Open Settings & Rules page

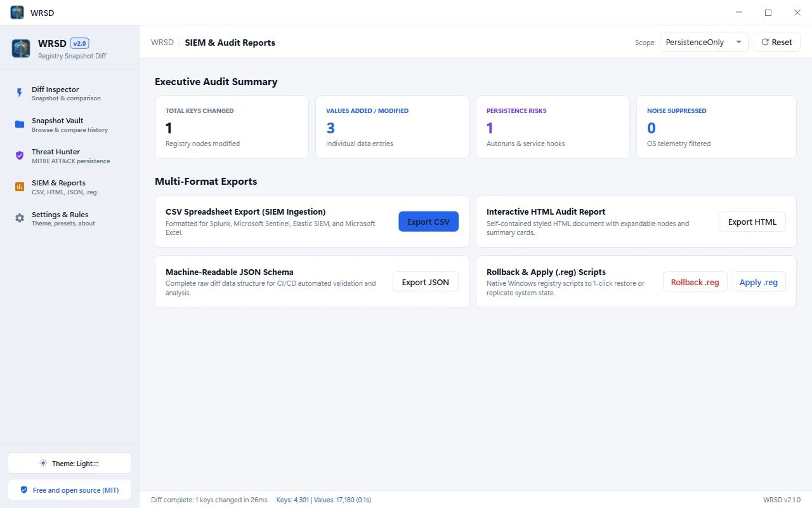(x=70, y=218)
